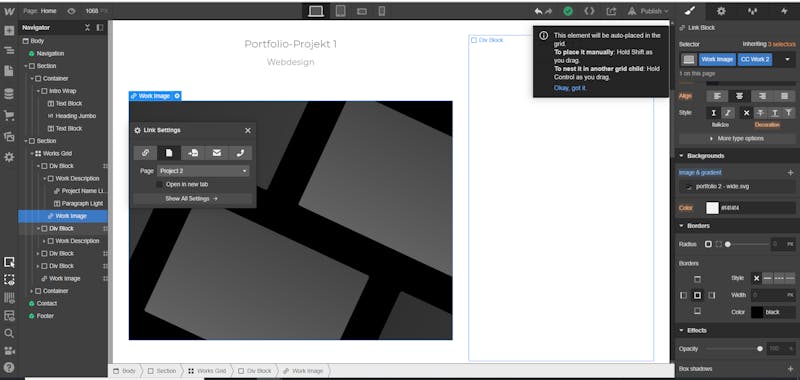This screenshot has width=800, height=380.
Task: Switch to Tablet breakpoint view
Action: click(x=340, y=11)
